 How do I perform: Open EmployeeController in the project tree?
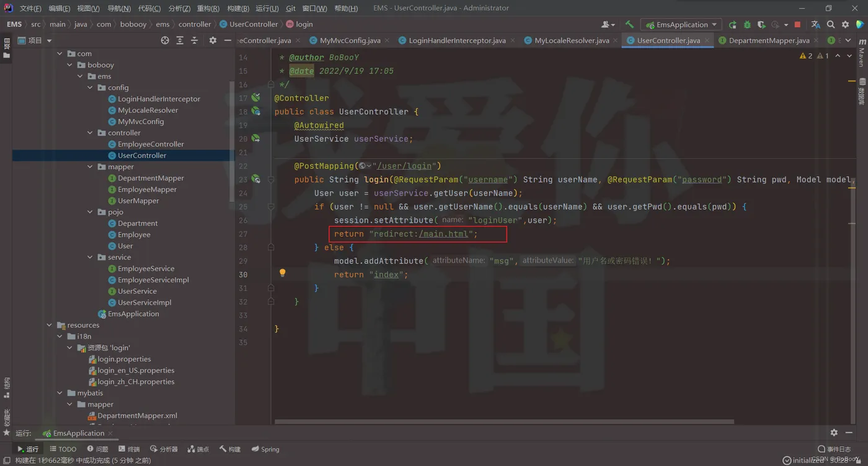[x=151, y=144]
